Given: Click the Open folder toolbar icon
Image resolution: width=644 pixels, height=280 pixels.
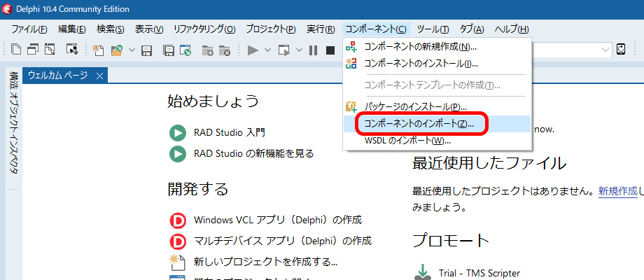Looking at the screenshot, I should [x=117, y=50].
